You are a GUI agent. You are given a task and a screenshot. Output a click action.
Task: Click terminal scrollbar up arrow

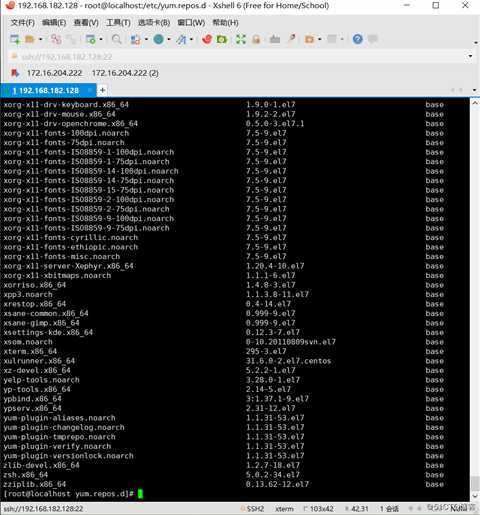[475, 103]
